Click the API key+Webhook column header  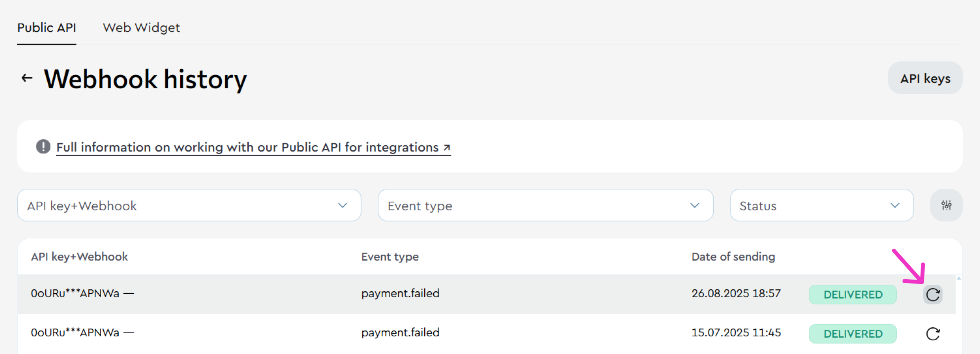point(79,257)
